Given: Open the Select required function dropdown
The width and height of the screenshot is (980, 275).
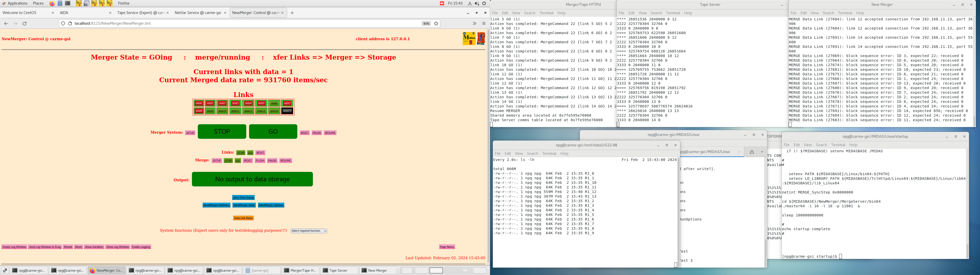Looking at the screenshot, I should 309,231.
